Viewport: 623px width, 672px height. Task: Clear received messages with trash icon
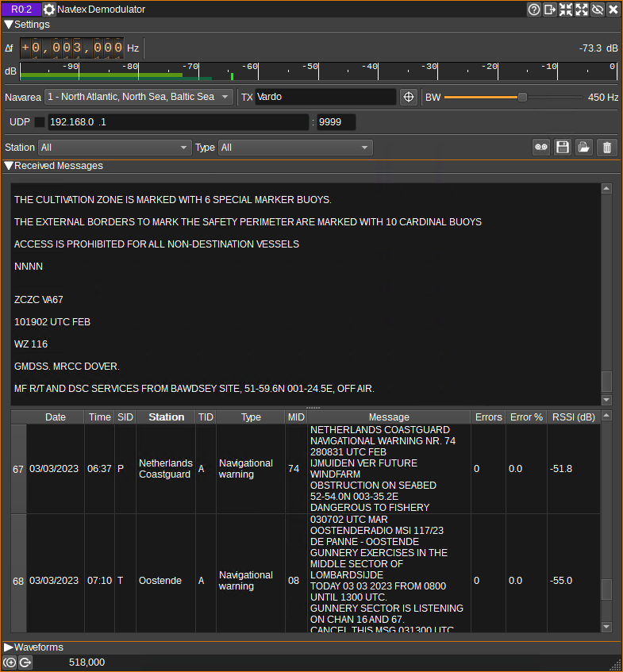tap(606, 147)
